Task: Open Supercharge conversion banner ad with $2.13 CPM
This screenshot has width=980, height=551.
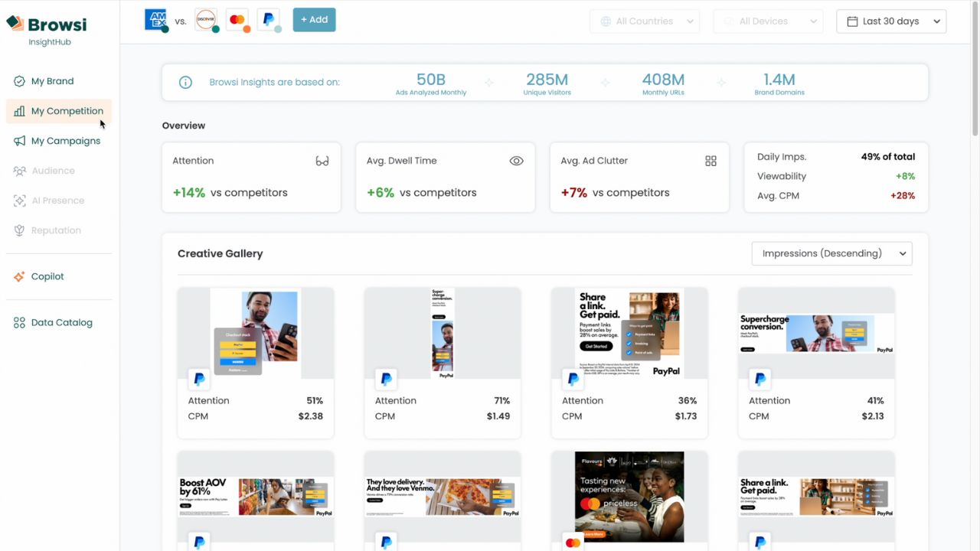Action: pos(816,333)
